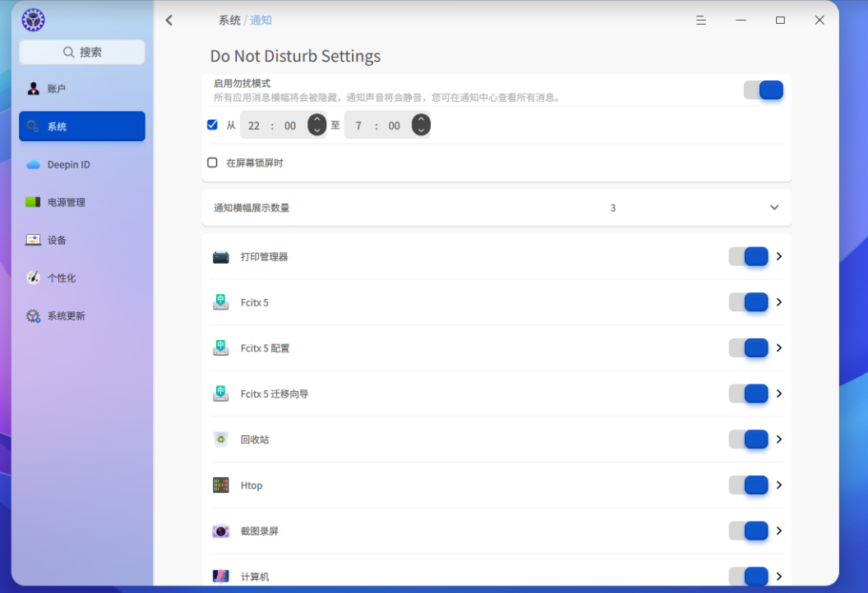Click the 搜索 search field
Screen dimensions: 868x593
click(x=82, y=52)
